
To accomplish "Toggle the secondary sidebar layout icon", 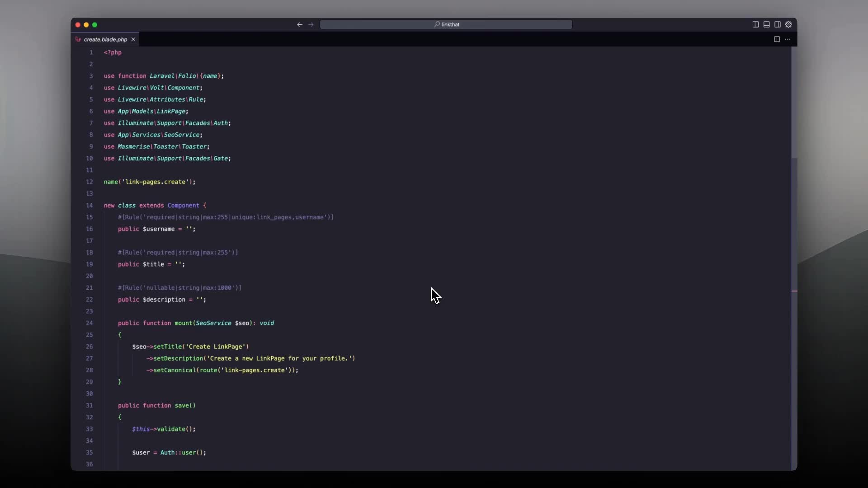I will click(778, 24).
